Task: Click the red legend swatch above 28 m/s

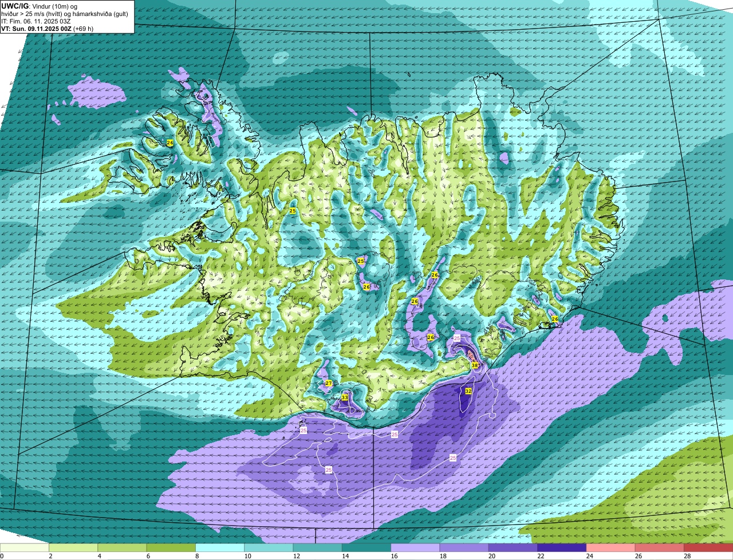Action: click(708, 547)
